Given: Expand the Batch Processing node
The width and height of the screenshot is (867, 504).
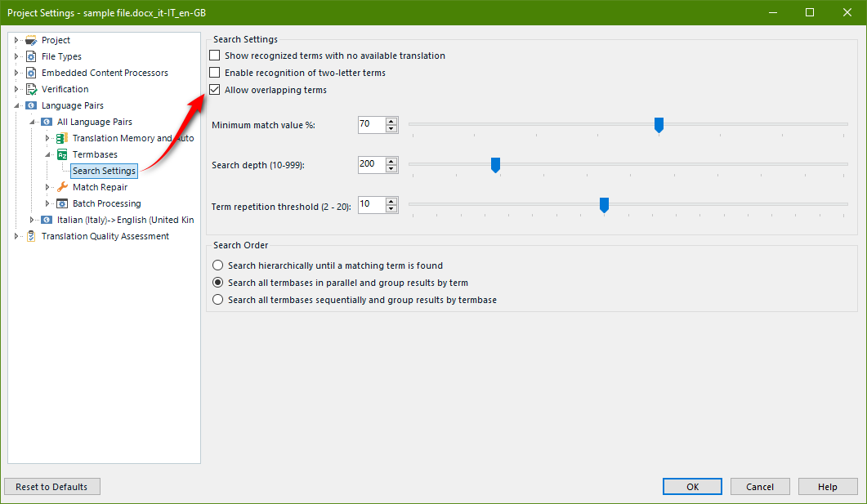Looking at the screenshot, I should [x=47, y=203].
